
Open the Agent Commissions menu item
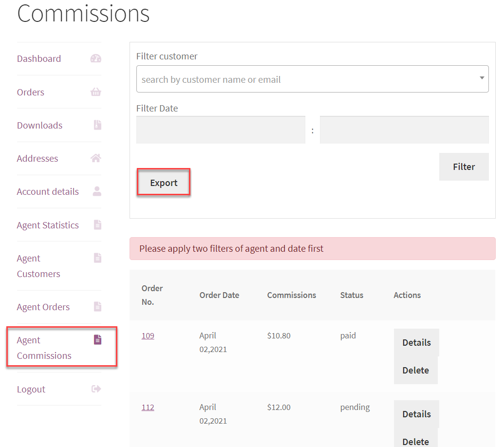click(x=44, y=348)
